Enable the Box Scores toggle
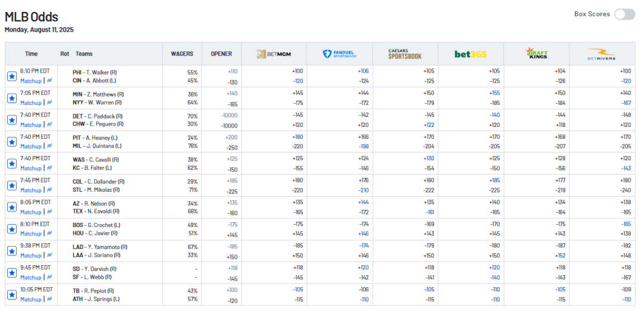The height and width of the screenshot is (311, 644). tap(624, 14)
